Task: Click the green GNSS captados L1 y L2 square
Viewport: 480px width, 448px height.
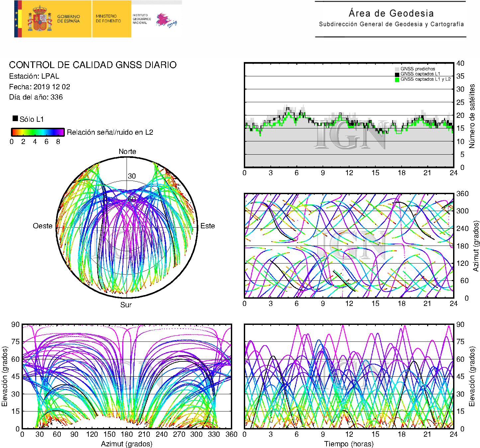Action: tap(397, 79)
